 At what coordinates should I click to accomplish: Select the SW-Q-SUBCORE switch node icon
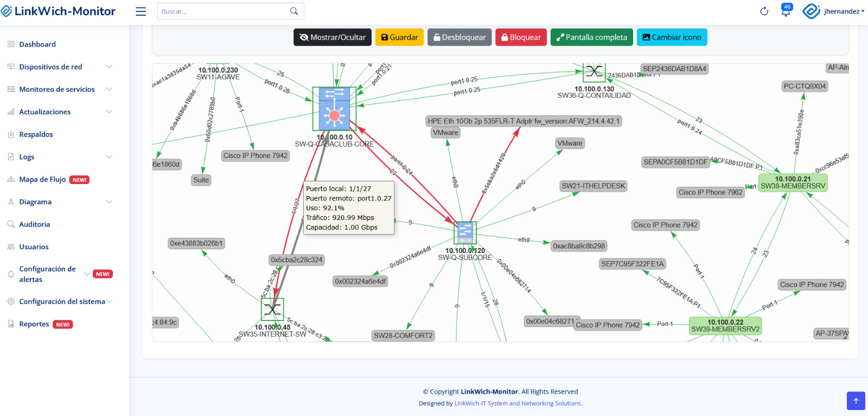click(465, 233)
